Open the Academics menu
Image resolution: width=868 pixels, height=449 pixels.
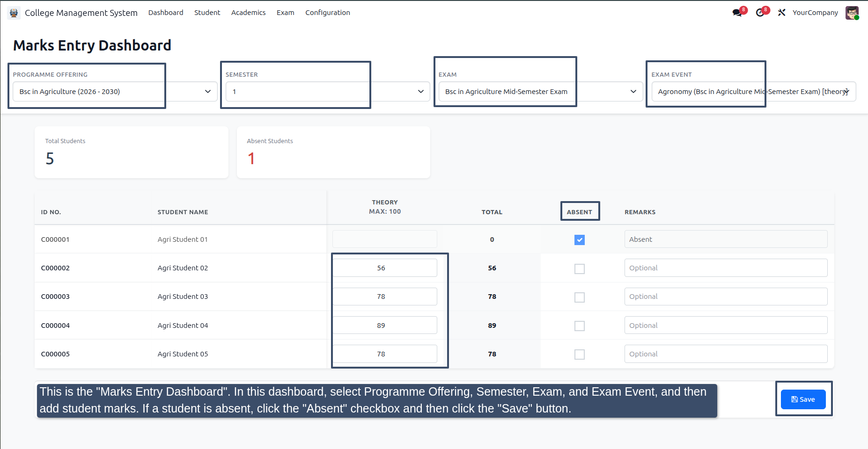coord(248,13)
